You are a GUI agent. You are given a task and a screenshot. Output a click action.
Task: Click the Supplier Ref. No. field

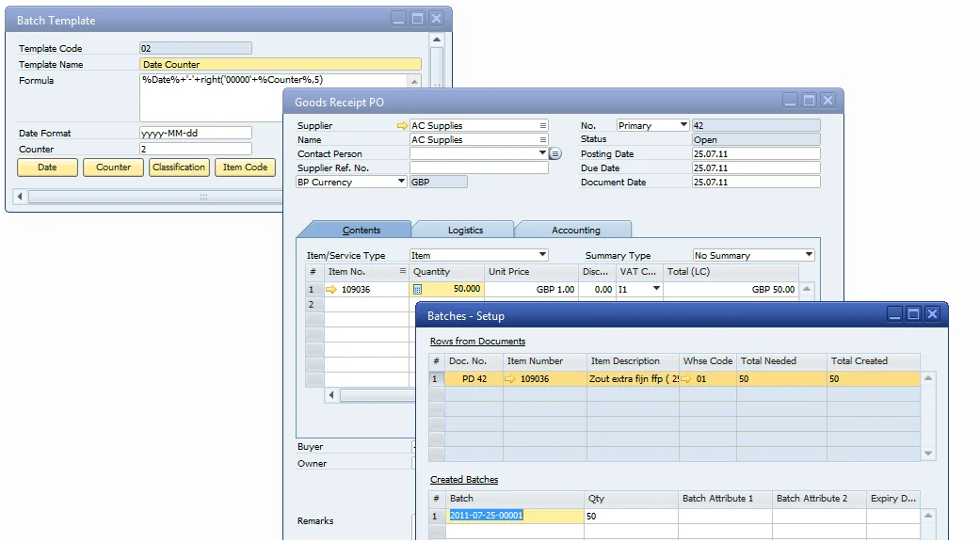click(479, 168)
